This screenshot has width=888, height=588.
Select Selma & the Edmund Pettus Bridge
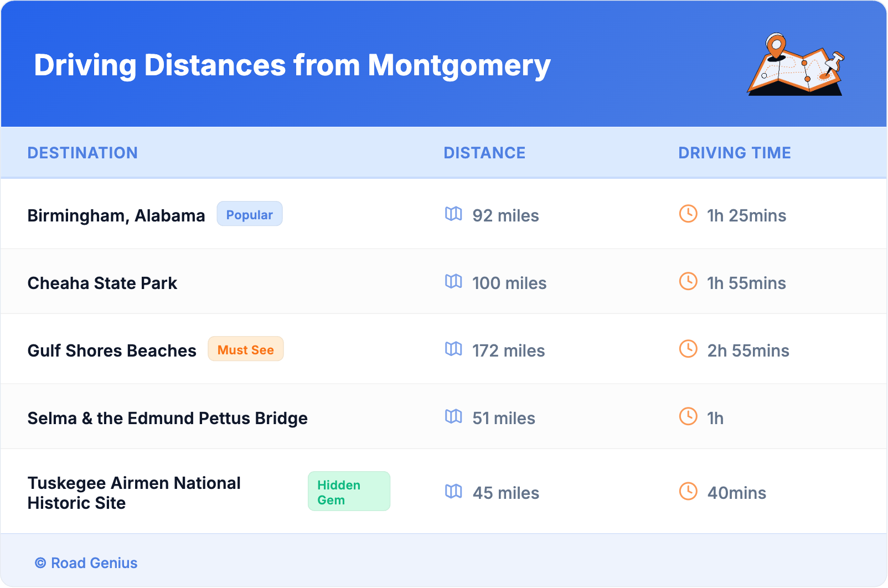(168, 418)
